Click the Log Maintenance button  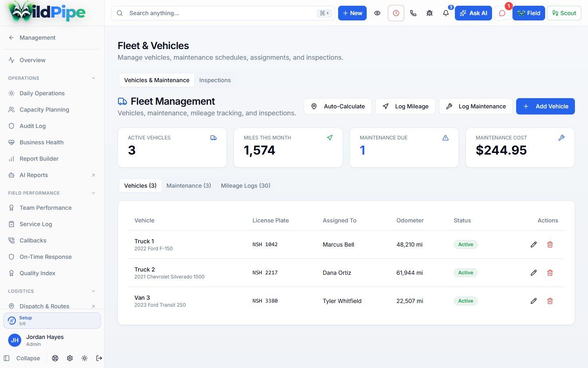pyautogui.click(x=476, y=106)
